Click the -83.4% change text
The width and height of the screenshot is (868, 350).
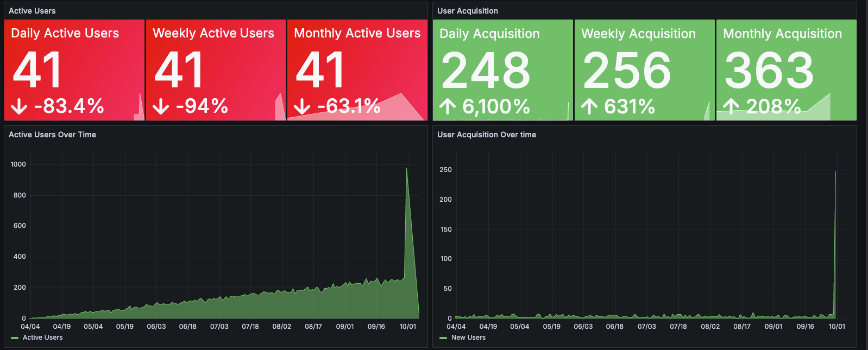69,106
